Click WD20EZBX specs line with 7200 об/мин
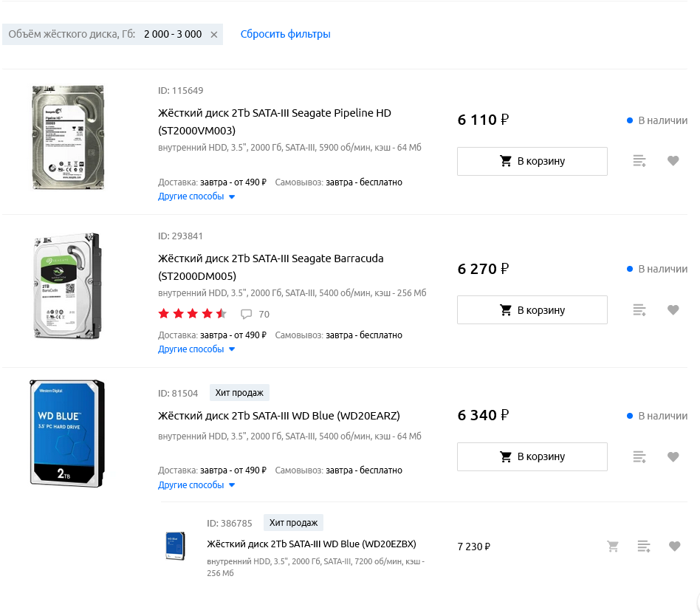 [x=315, y=567]
